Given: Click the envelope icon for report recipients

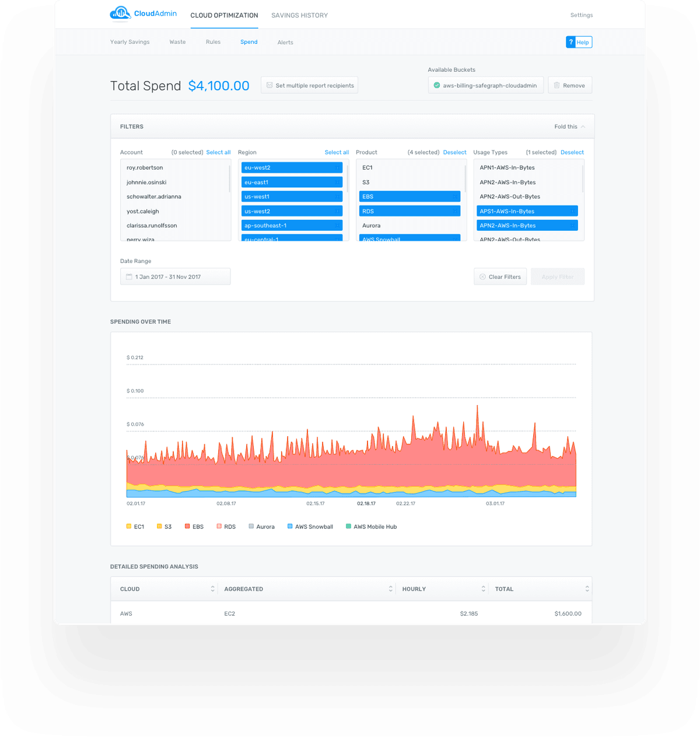Looking at the screenshot, I should [269, 85].
